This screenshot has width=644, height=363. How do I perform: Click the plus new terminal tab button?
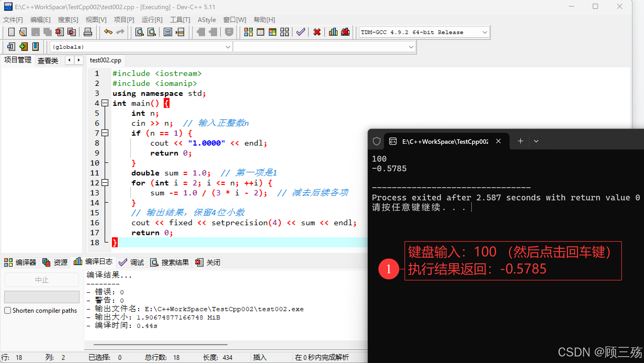click(x=520, y=141)
